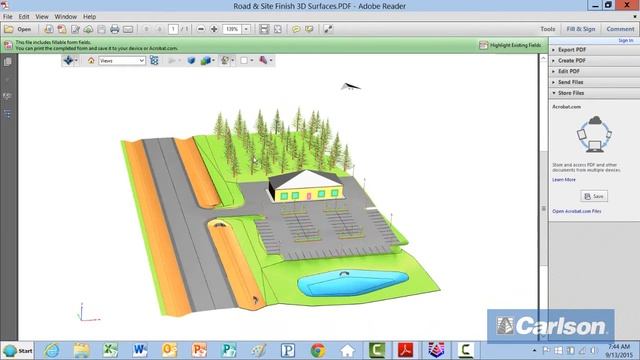The image size is (640, 360).
Task: Select the 3D Rotate tool
Action: pyautogui.click(x=68, y=60)
